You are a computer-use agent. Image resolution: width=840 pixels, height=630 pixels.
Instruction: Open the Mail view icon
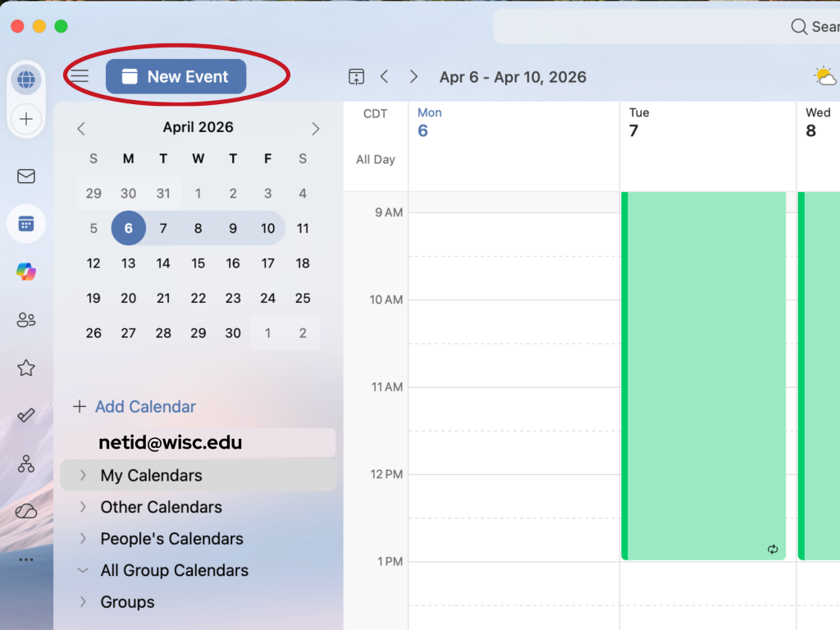(26, 176)
